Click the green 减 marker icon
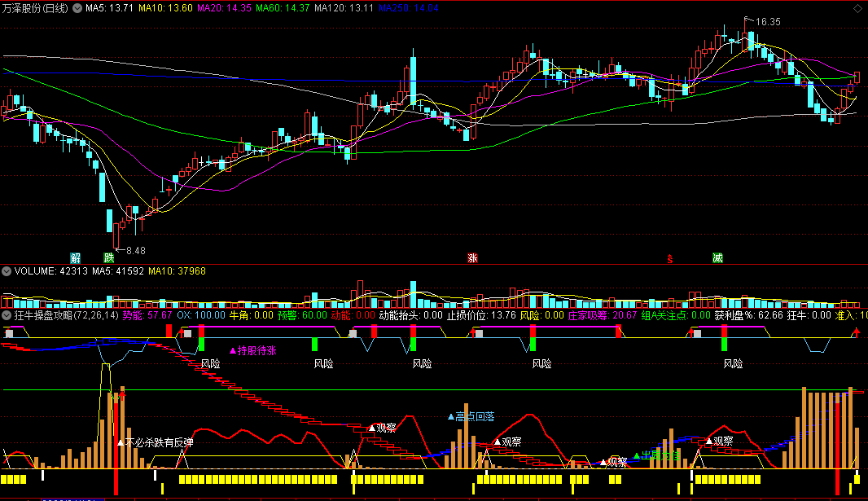The image size is (868, 501). pyautogui.click(x=717, y=258)
